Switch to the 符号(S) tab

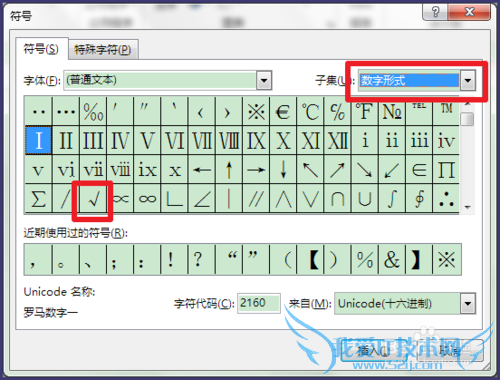pos(41,49)
